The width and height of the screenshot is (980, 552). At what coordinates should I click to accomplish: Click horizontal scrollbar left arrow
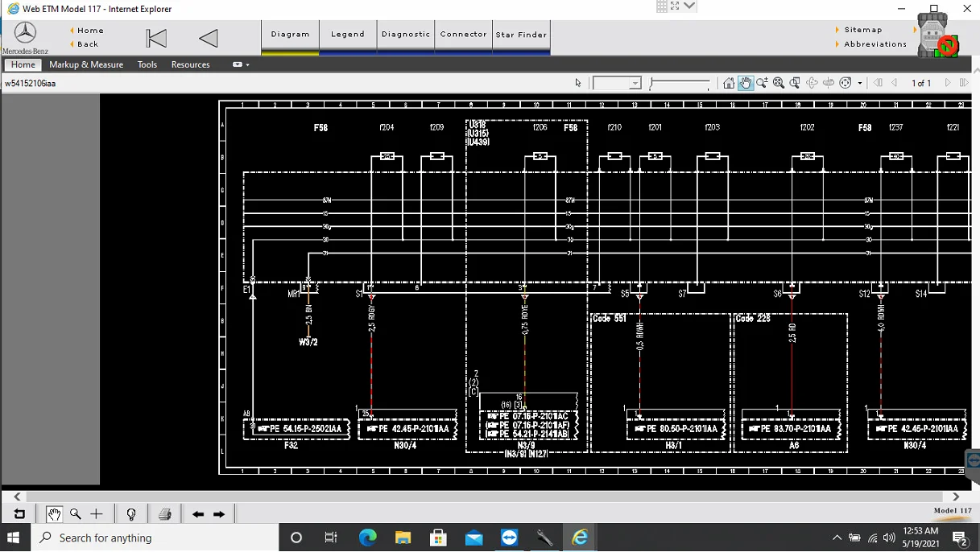coord(18,496)
